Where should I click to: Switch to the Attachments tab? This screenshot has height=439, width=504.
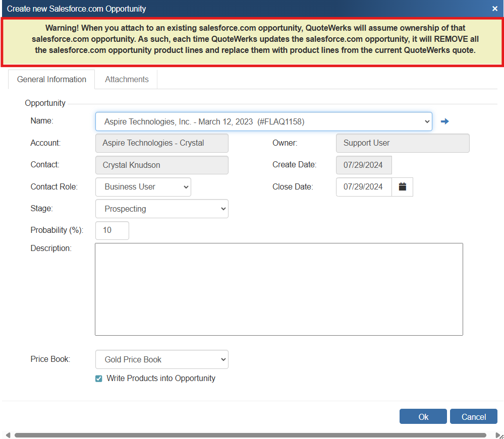click(x=127, y=80)
